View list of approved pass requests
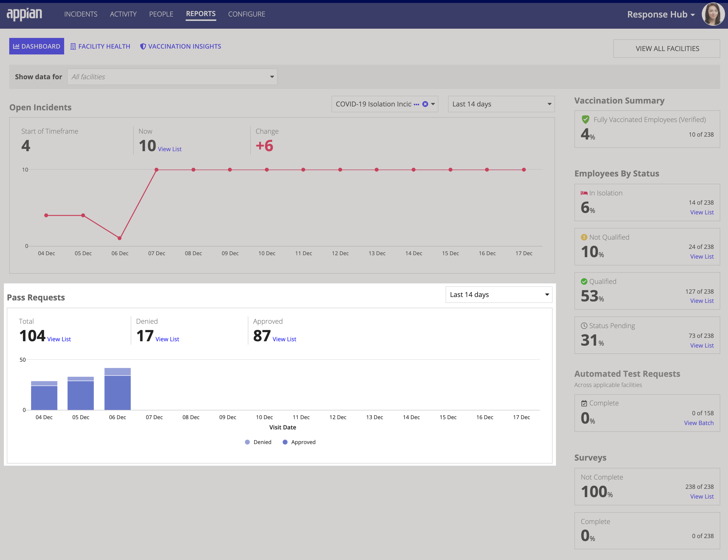Screen dimensions: 728x560 tap(284, 339)
